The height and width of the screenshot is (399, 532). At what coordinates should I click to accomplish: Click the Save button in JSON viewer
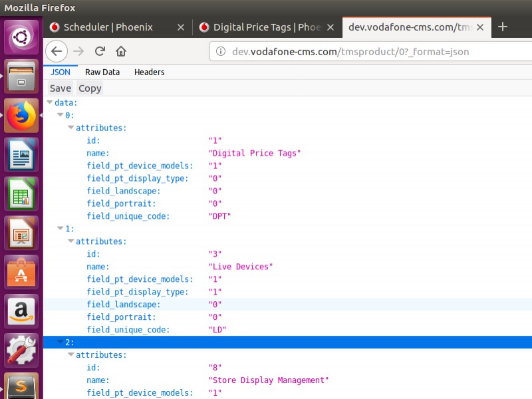click(60, 88)
